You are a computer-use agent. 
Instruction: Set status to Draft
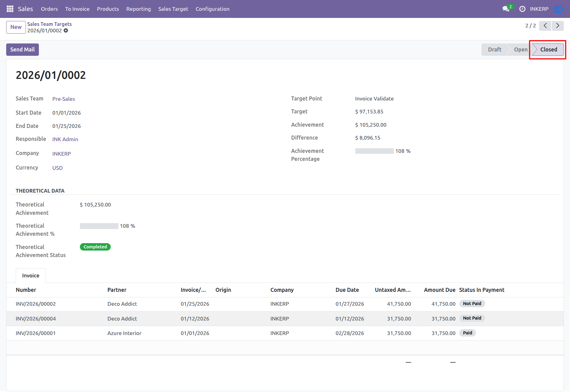tap(494, 50)
